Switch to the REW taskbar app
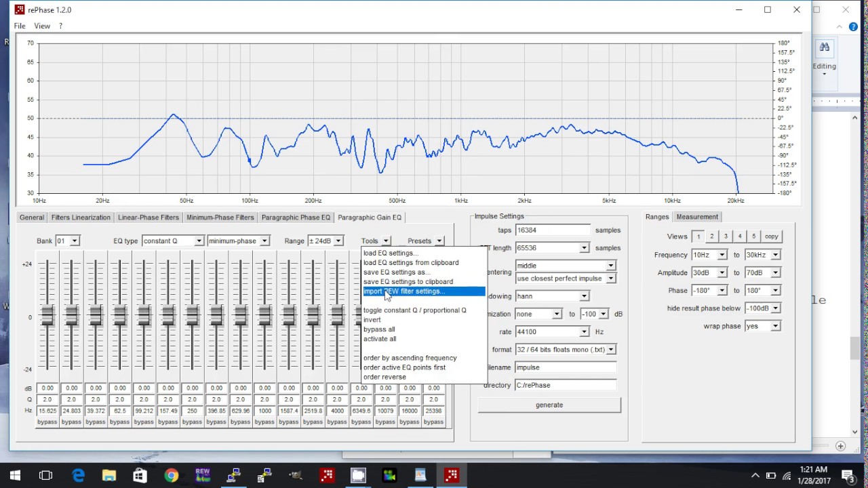Screen dimensions: 868x488 point(202,476)
